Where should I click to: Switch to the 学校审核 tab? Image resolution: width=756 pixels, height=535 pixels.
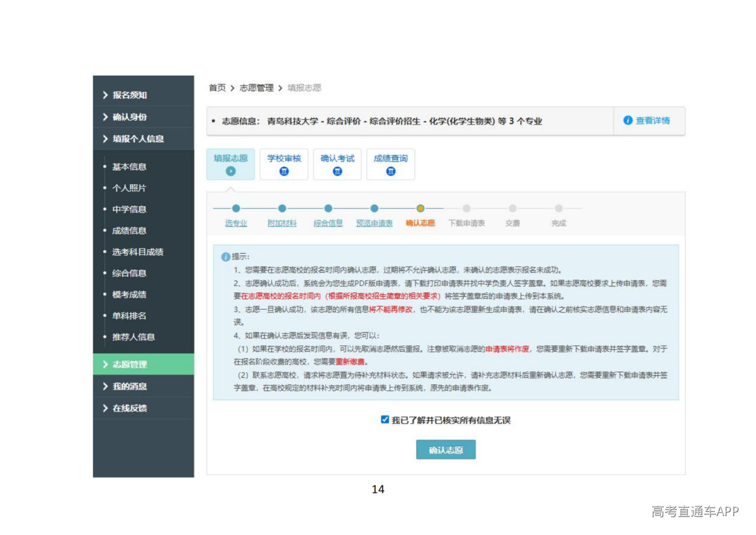pos(284,158)
